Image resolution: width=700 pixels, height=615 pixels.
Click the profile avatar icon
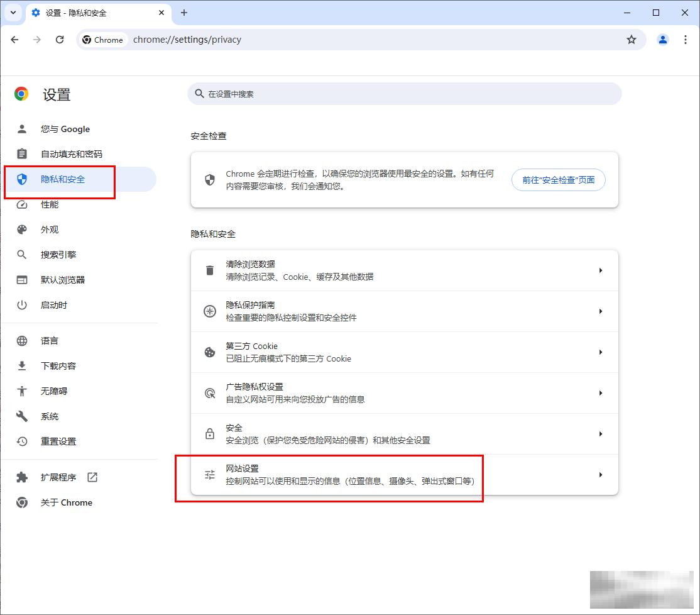coord(662,40)
